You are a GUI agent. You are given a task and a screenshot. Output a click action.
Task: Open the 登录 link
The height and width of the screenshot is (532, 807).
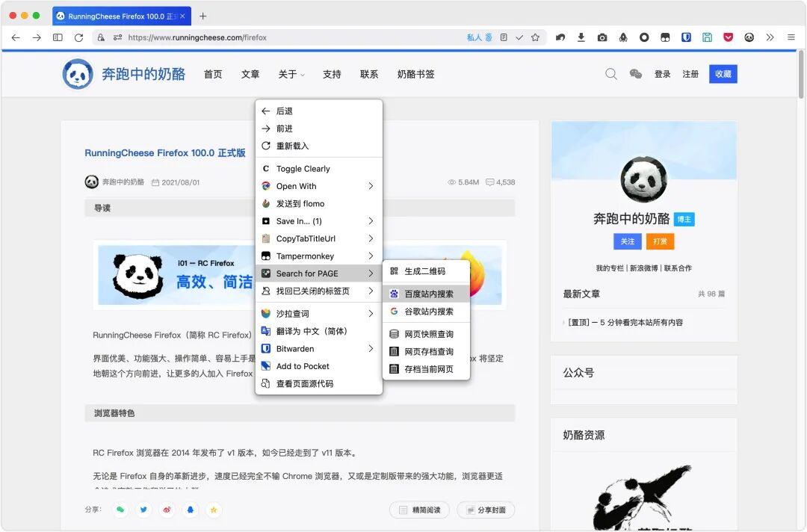click(x=662, y=74)
